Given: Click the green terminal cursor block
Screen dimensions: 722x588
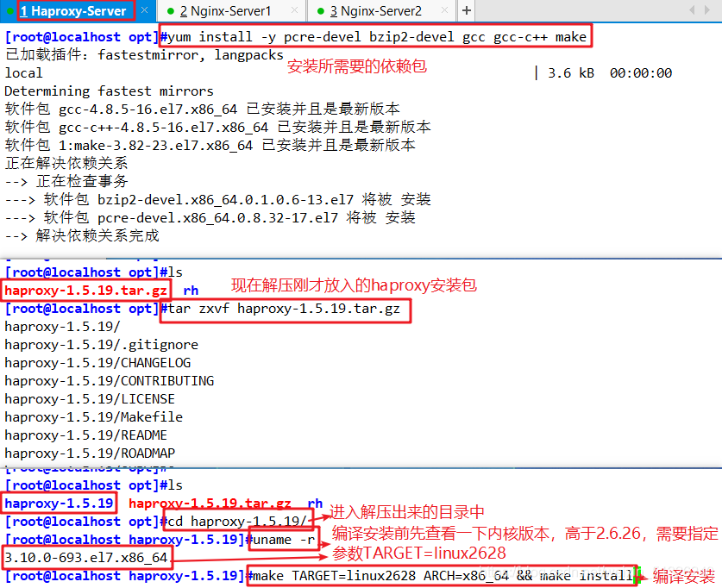Looking at the screenshot, I should coord(637,576).
